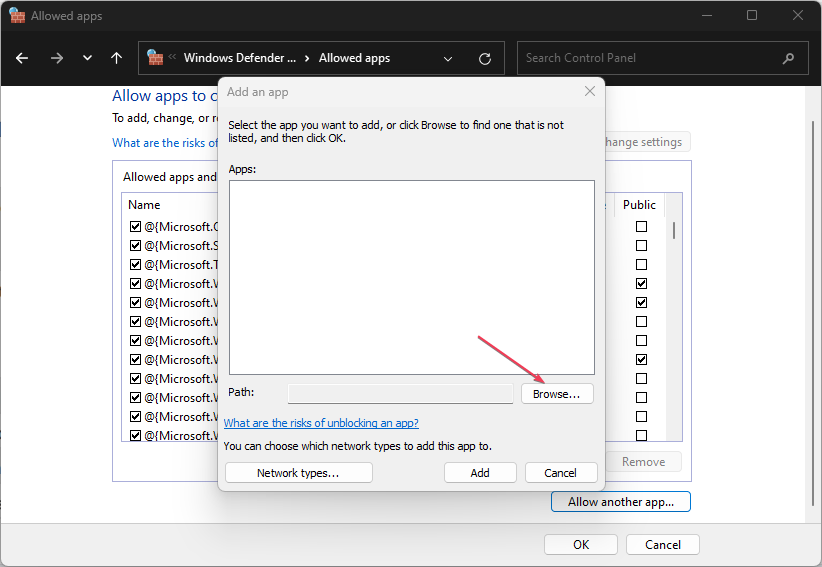Uncheck the @{Microsoft.T entry checkbox
This screenshot has width=822, height=567.
point(135,265)
